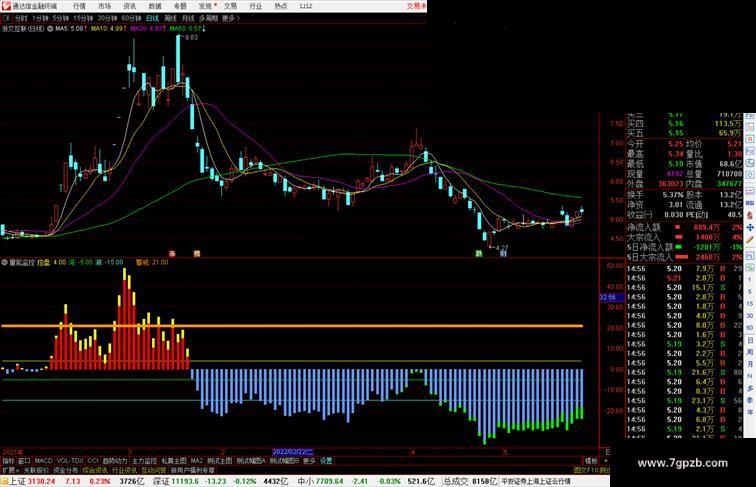Switch to 15-minute via sidebar '15'
756x487 pixels.
(x=750, y=304)
